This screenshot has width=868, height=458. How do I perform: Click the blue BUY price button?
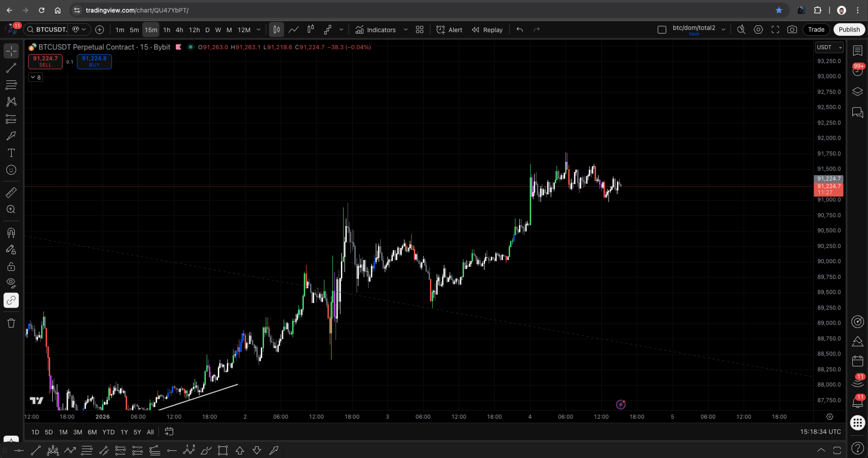click(94, 61)
